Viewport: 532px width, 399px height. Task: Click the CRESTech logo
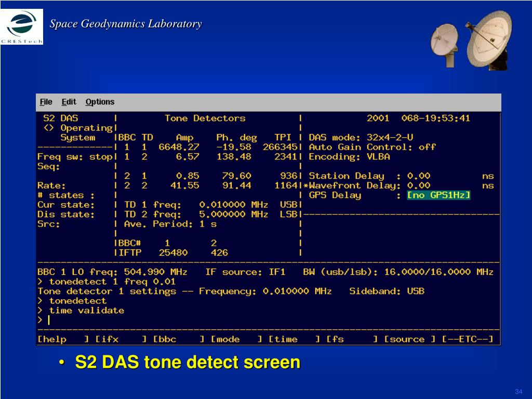22,28
